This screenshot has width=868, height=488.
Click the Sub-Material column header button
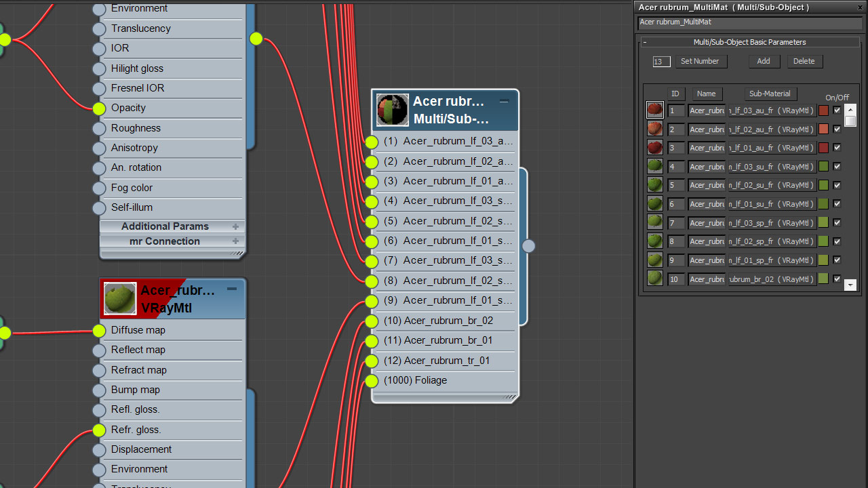[x=770, y=94]
